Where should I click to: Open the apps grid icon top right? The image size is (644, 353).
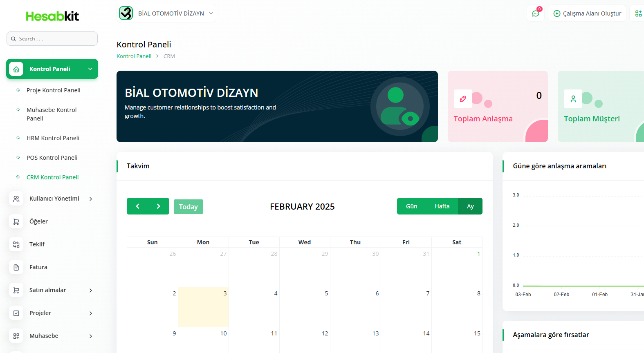coord(638,13)
